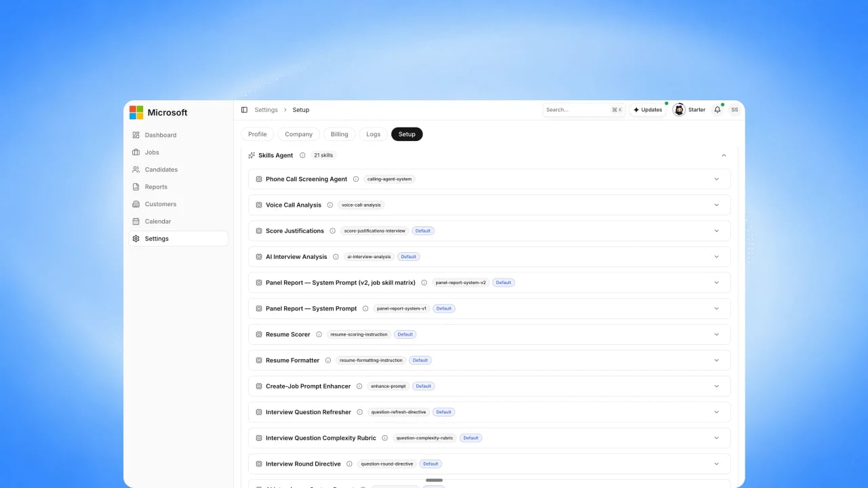Viewport: 868px width, 488px height.
Task: Show info icon for Voice Call Analysis
Action: (330, 205)
